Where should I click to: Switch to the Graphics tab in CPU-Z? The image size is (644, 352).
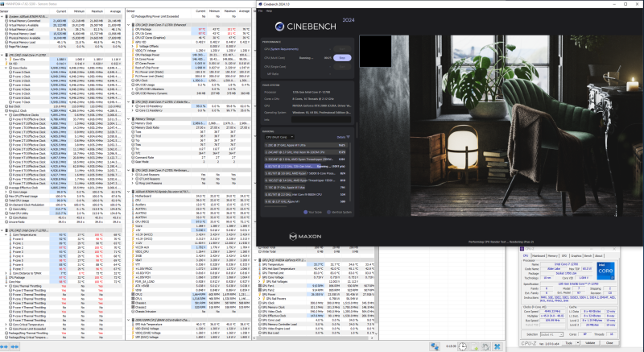576,256
